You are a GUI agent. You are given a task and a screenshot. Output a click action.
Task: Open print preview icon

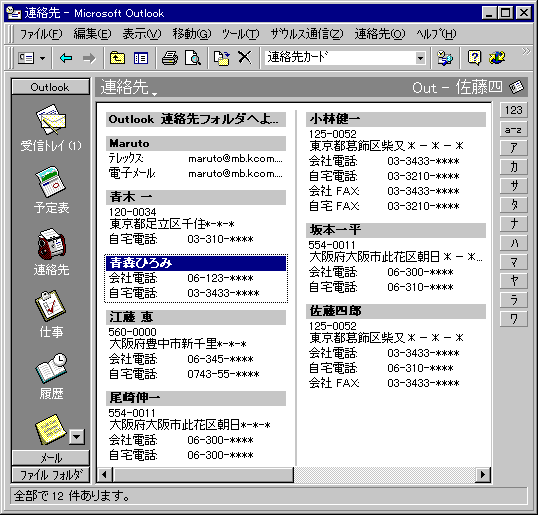pyautogui.click(x=193, y=58)
